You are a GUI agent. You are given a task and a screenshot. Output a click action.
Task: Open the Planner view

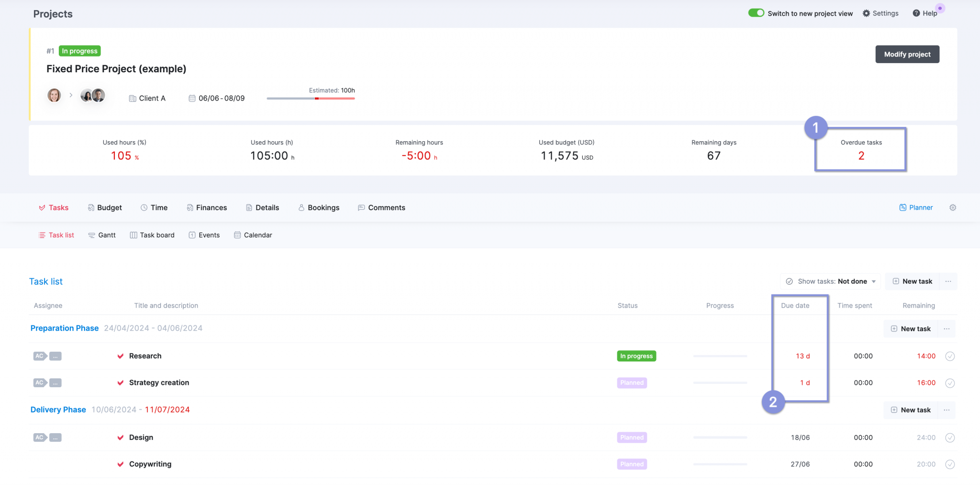915,207
